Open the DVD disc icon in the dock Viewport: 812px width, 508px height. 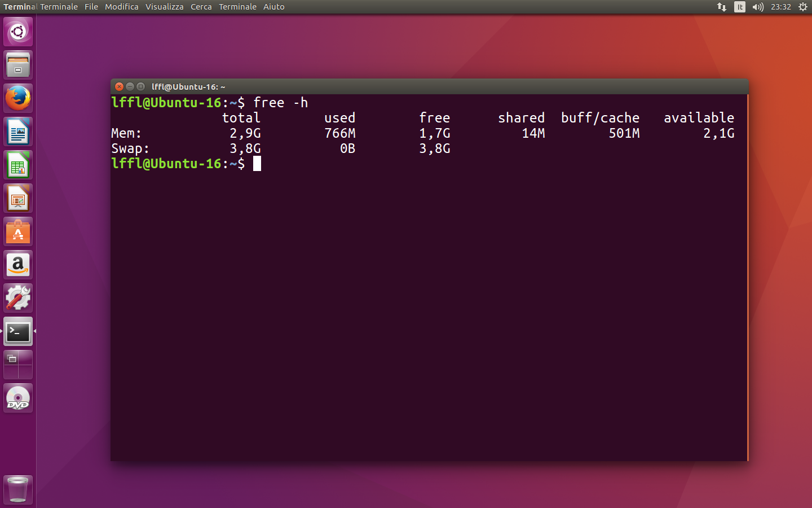(x=17, y=397)
